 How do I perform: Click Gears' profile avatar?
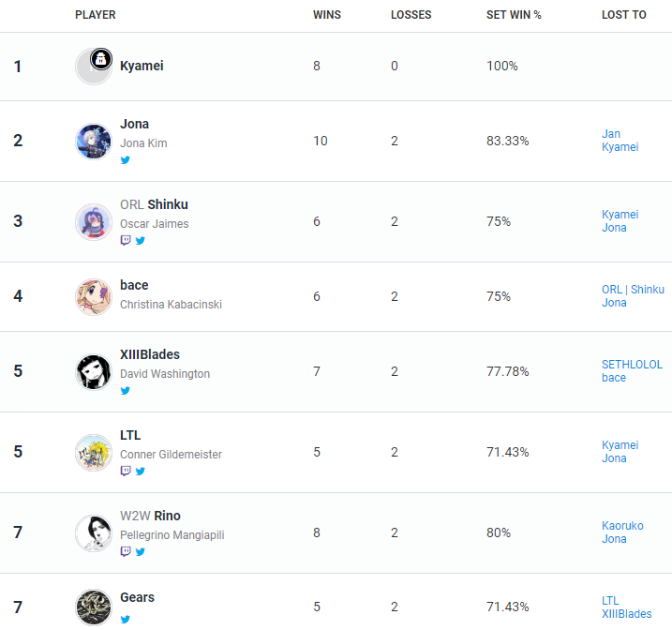click(94, 607)
